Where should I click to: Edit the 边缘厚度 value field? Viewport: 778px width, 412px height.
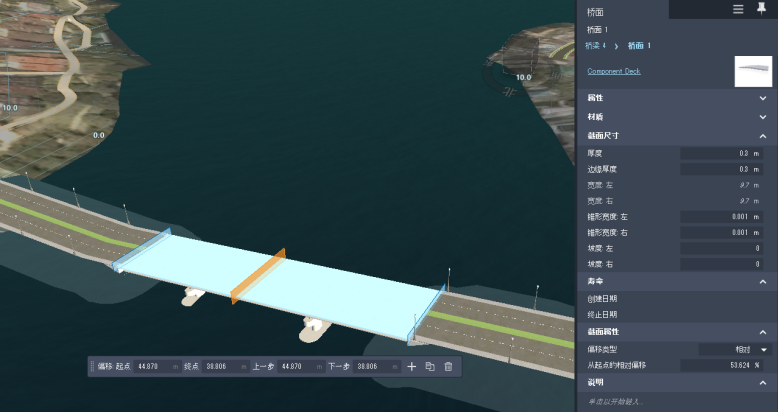pos(721,169)
